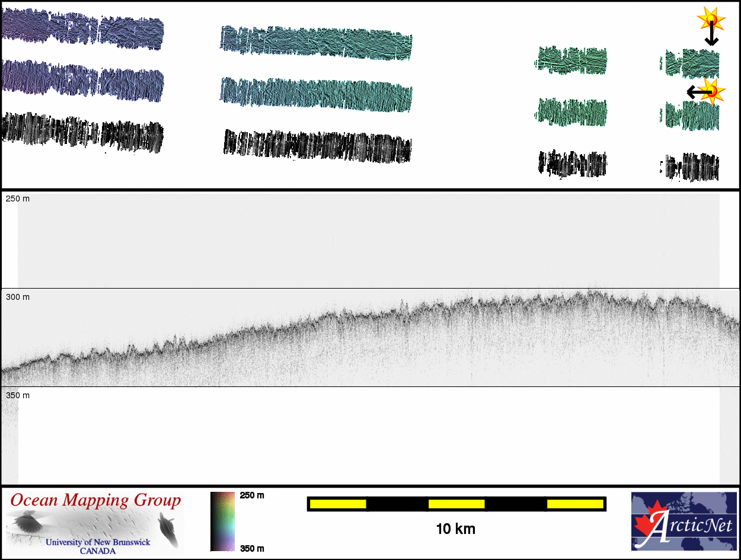The height and width of the screenshot is (560, 741).
Task: Click the sun icon with left-pointing arrow
Action: [x=713, y=91]
